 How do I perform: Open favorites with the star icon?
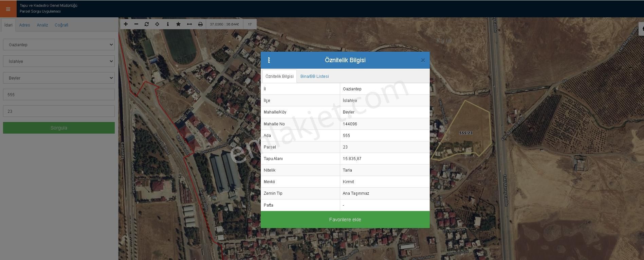(179, 24)
